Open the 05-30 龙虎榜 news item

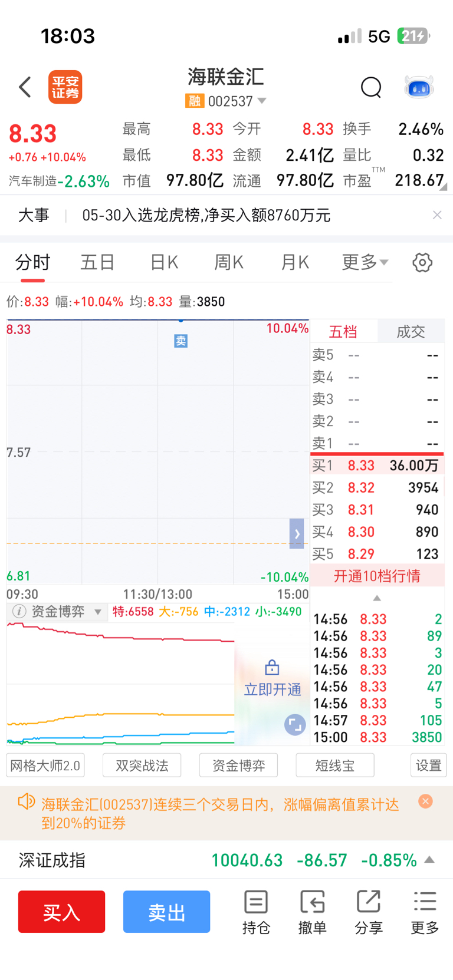[x=206, y=215]
